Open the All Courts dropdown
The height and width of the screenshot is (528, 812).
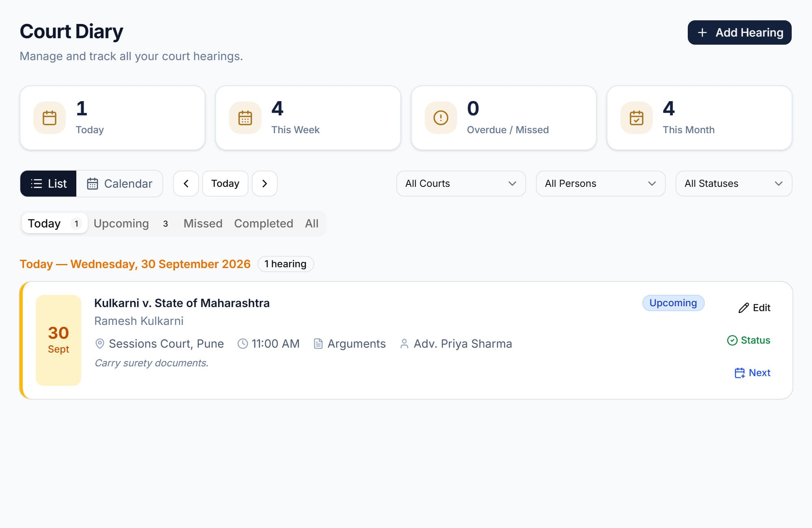pos(461,184)
